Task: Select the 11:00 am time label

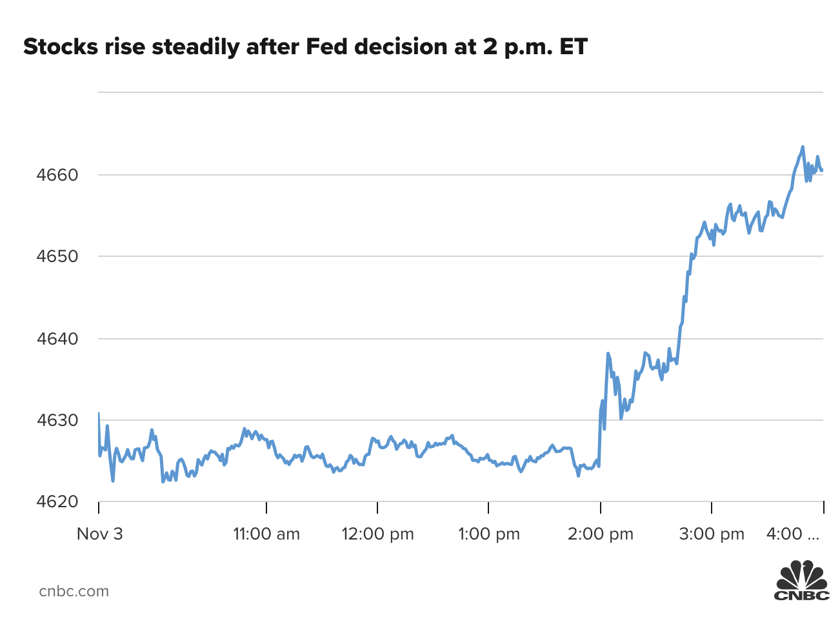Action: pyautogui.click(x=266, y=534)
